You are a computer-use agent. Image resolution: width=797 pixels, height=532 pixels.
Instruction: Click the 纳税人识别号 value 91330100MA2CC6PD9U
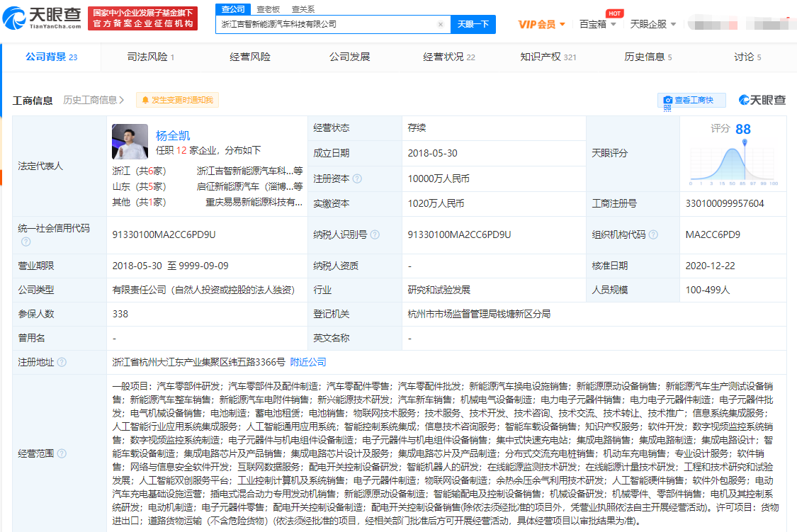tap(460, 234)
